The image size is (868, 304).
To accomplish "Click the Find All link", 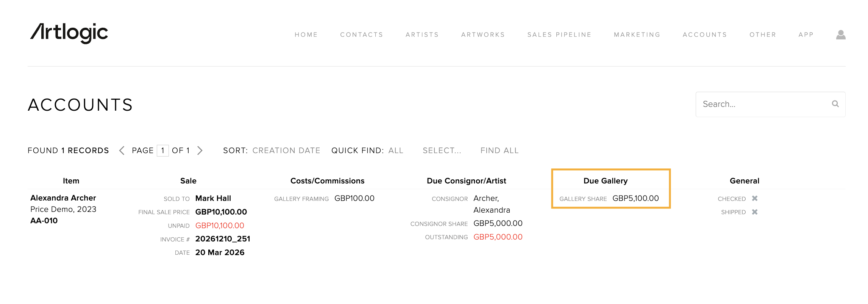I will [499, 150].
